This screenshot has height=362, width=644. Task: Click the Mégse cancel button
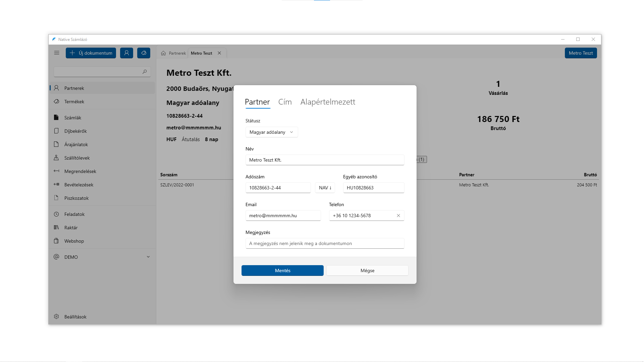[x=367, y=270]
